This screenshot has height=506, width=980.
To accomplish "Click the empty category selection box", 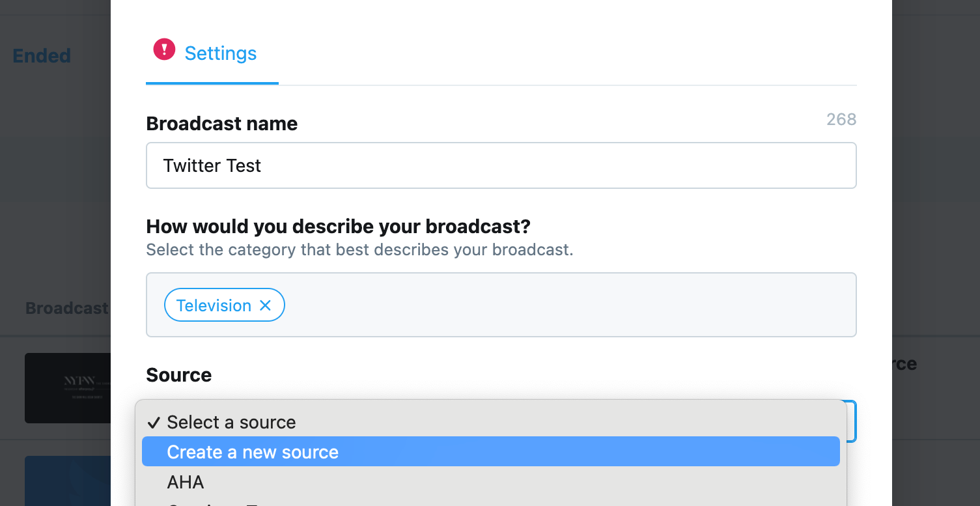I will [x=569, y=305].
